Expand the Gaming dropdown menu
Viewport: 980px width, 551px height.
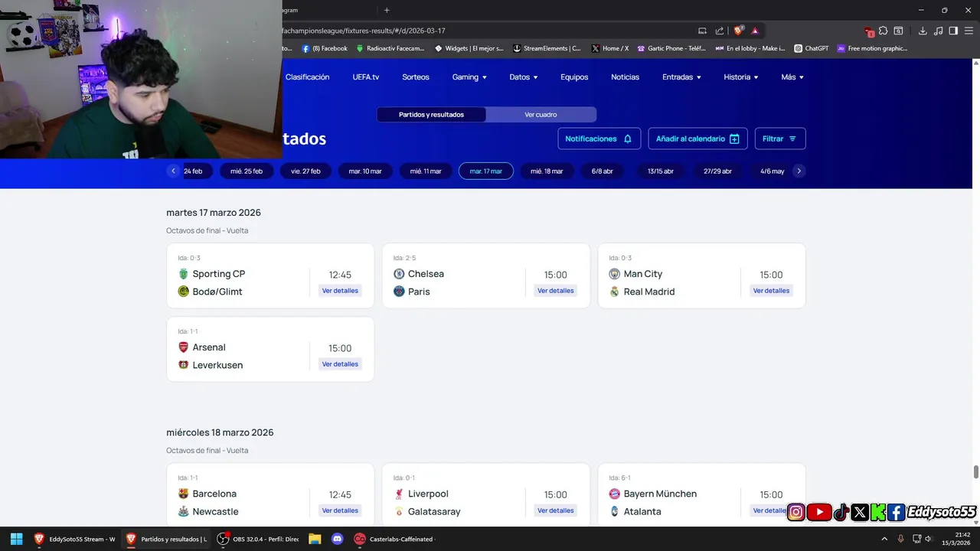[x=469, y=77]
